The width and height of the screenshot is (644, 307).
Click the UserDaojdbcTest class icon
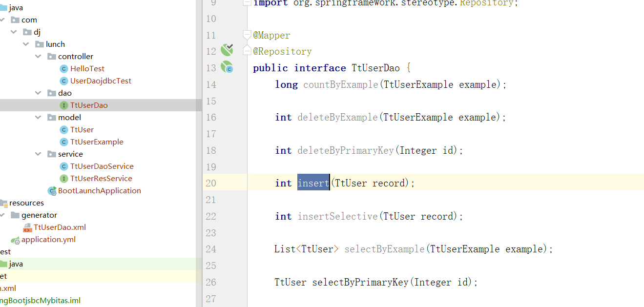[63, 81]
